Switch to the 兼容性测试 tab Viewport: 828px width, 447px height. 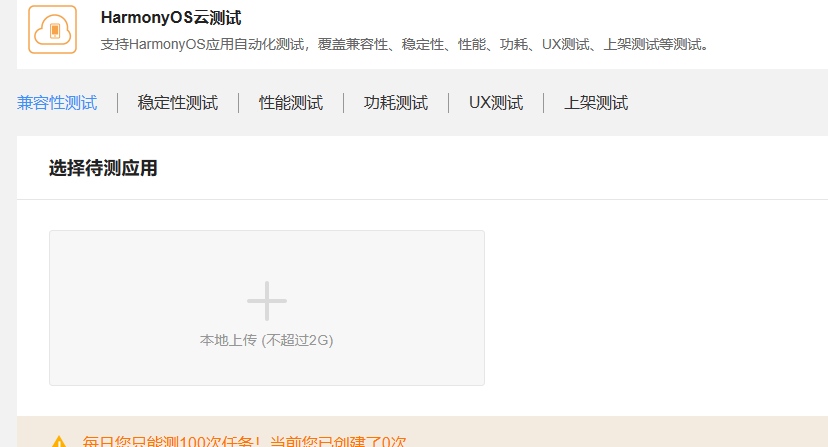point(57,103)
